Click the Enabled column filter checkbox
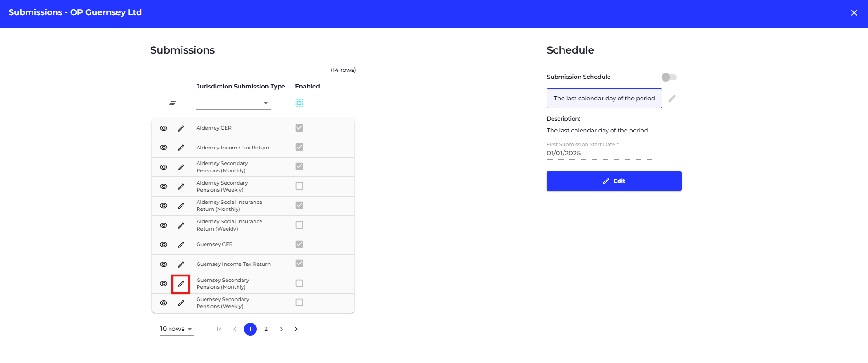Image resolution: width=868 pixels, height=363 pixels. pyautogui.click(x=299, y=103)
